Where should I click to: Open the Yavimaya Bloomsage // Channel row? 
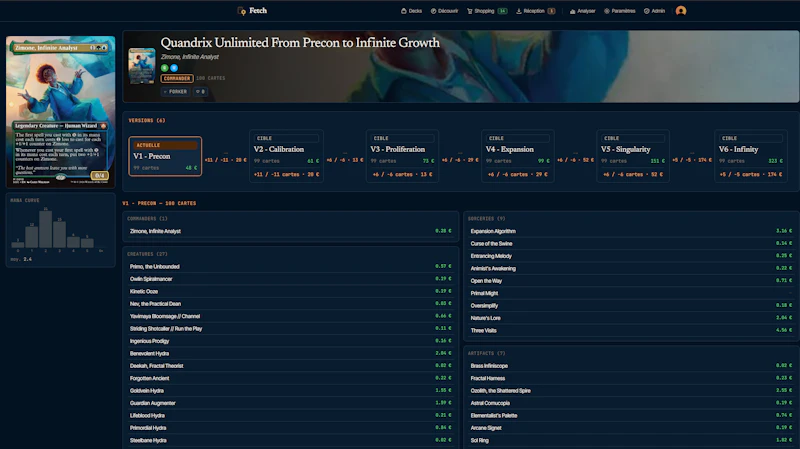290,316
